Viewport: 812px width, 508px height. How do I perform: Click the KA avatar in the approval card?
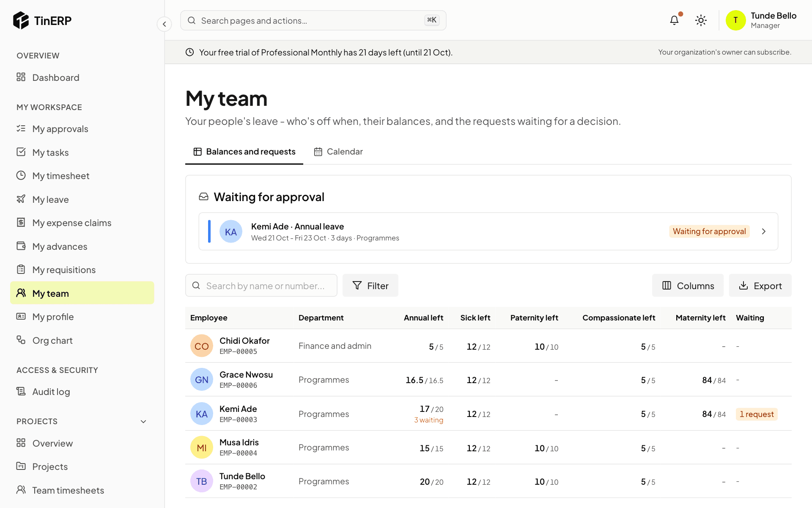[231, 232]
